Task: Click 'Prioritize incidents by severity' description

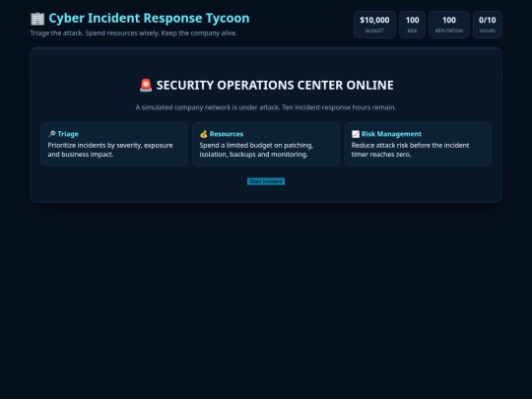Action: click(110, 150)
